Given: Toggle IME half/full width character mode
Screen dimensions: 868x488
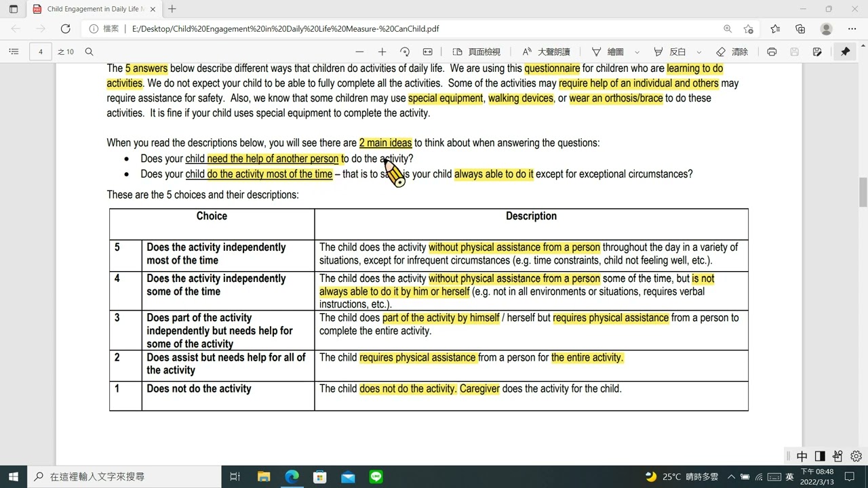Looking at the screenshot, I should point(820,456).
